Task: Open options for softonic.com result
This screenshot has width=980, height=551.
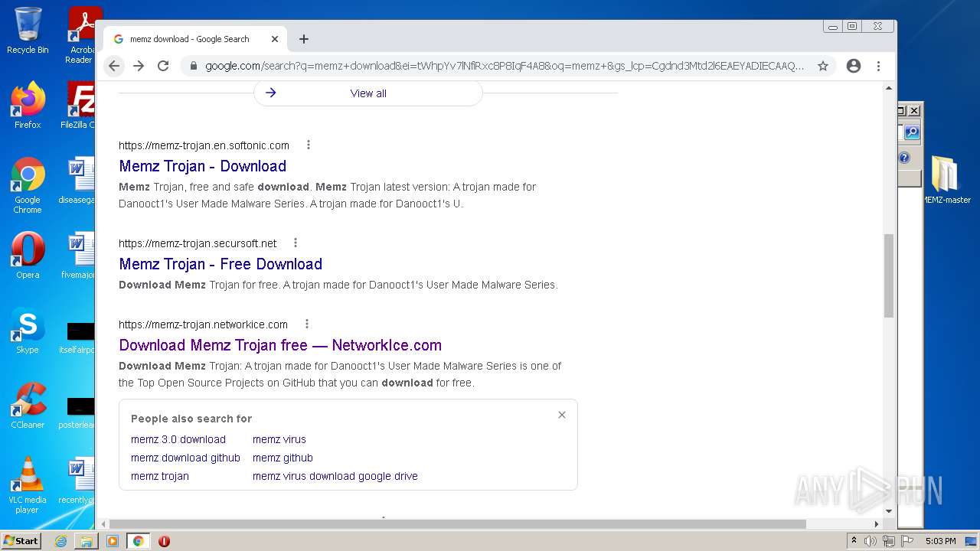Action: tap(309, 145)
